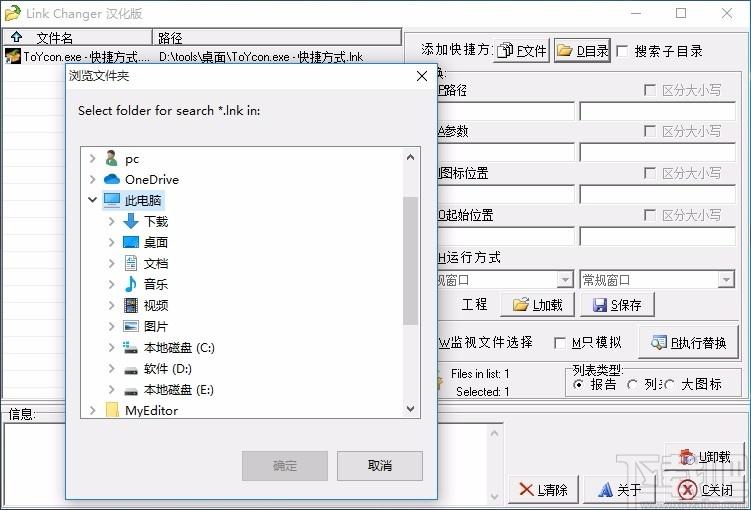Image resolution: width=751 pixels, height=510 pixels.
Task: Toggle 区分大小写 for 路径
Action: click(650, 90)
